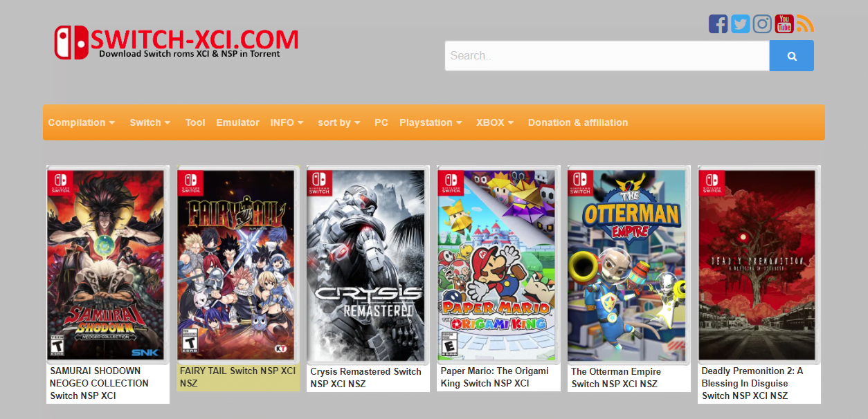Follow the Deadly Premonition 2 title link

click(x=752, y=383)
